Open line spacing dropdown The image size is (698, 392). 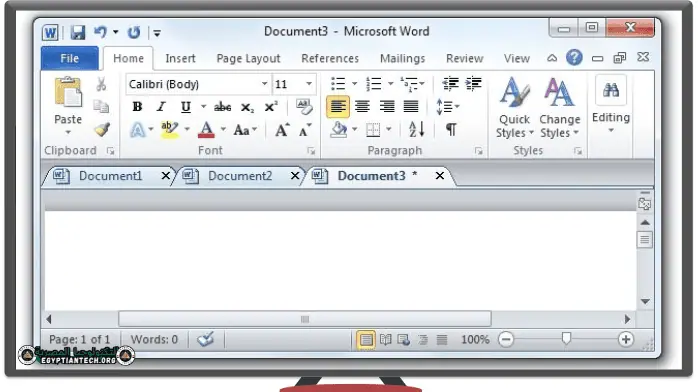point(447,107)
